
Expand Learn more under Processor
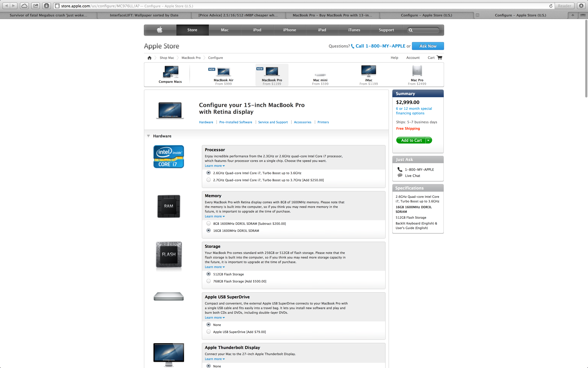click(215, 166)
